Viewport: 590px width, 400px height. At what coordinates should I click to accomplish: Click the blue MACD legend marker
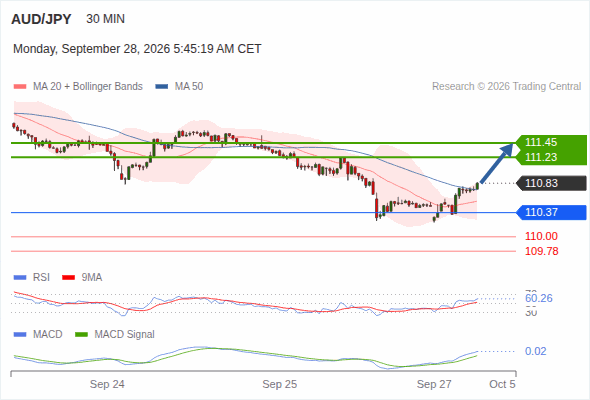20,335
